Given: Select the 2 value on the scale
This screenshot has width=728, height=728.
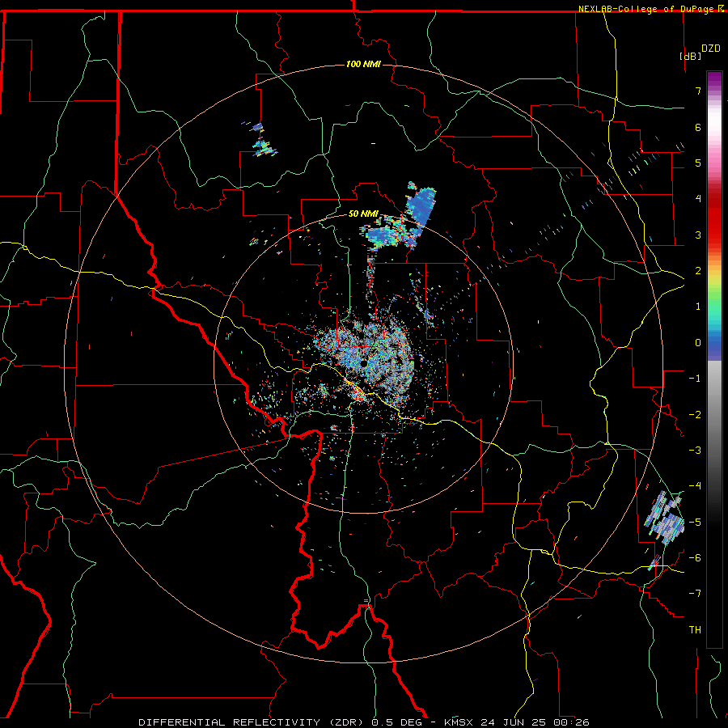Looking at the screenshot, I should coord(698,271).
